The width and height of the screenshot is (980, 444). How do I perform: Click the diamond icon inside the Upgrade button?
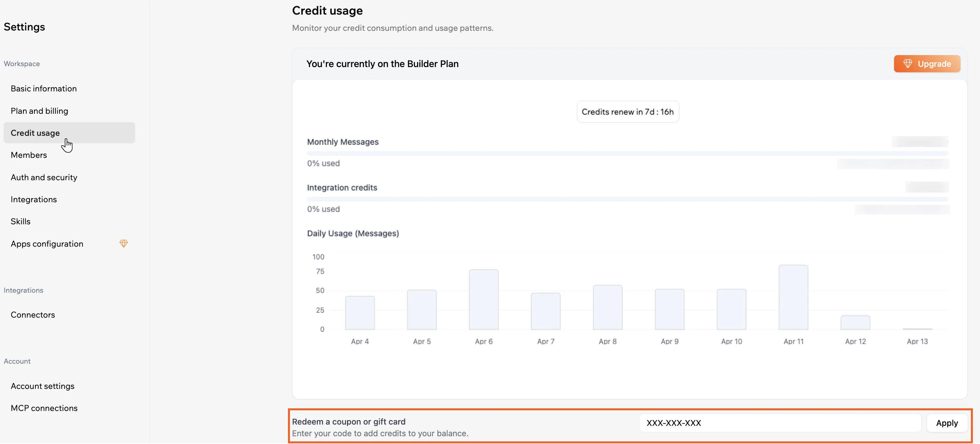pos(908,64)
